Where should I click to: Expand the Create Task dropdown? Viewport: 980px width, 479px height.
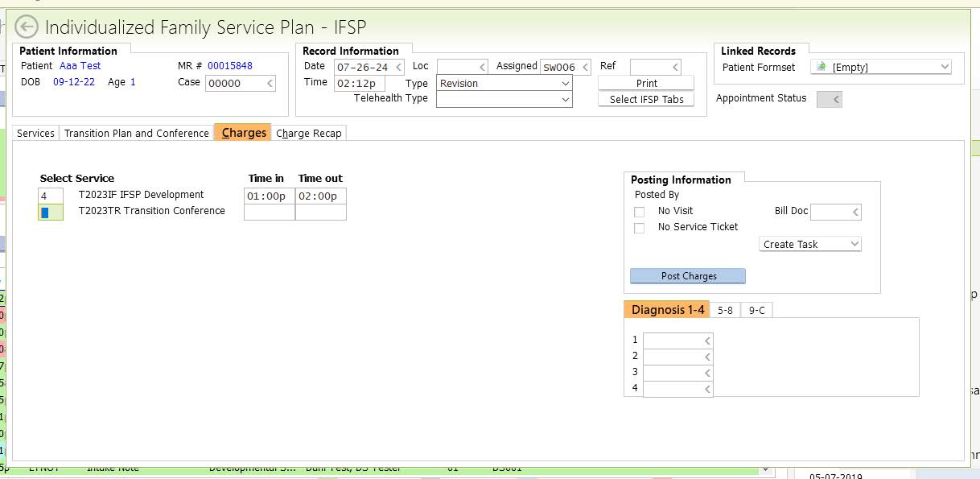point(854,244)
